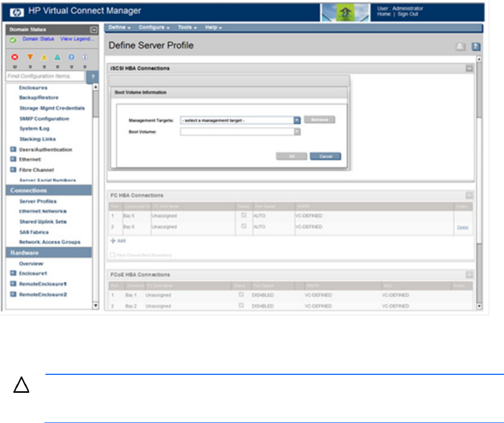Image resolution: width=504 pixels, height=423 pixels.
Task: Click the yellow warning status icon
Action: (x=44, y=57)
